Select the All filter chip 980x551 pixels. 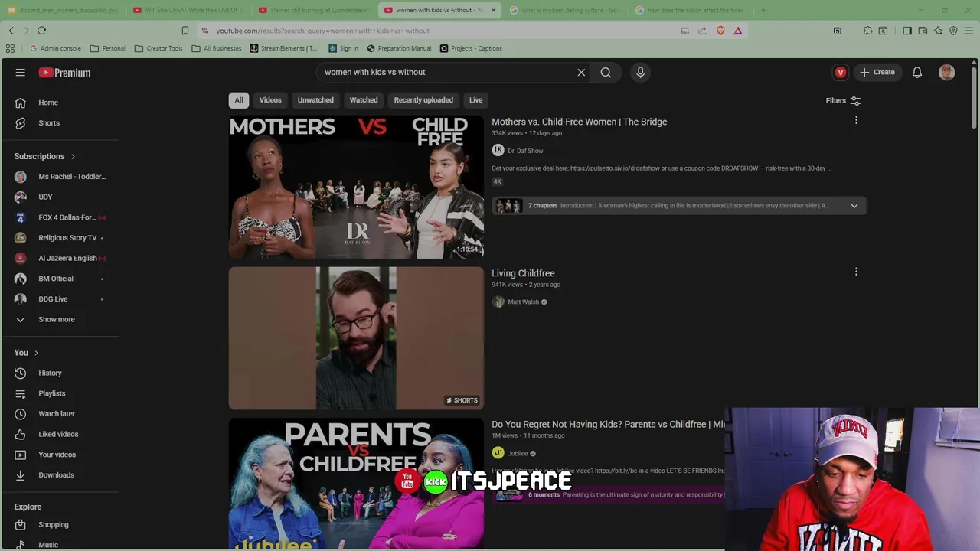[239, 100]
